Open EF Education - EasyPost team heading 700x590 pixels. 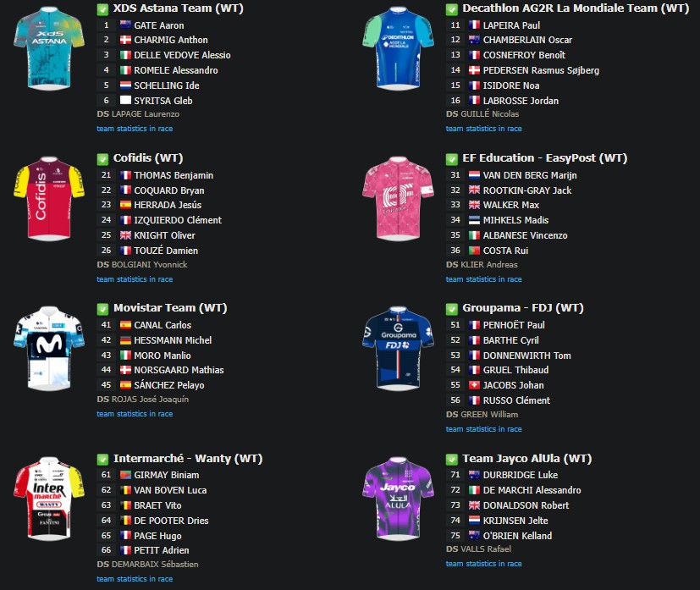tap(544, 158)
